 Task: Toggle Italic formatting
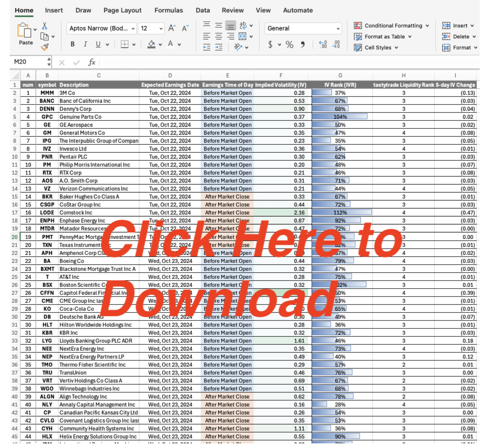85,44
